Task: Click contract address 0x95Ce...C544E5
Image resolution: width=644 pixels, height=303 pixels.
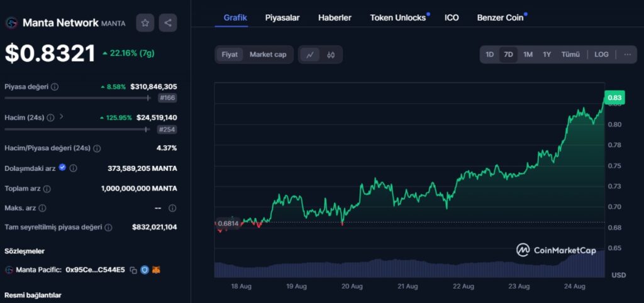Action: (96, 270)
